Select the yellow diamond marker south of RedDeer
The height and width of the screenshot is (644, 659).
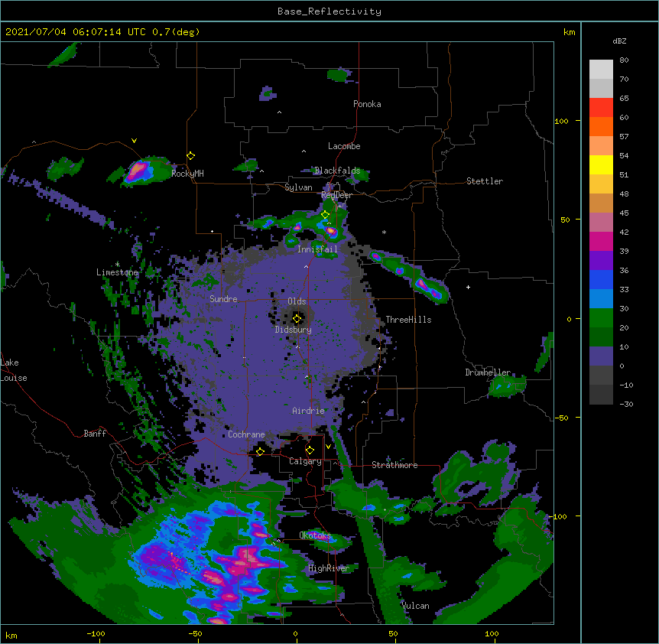325,215
